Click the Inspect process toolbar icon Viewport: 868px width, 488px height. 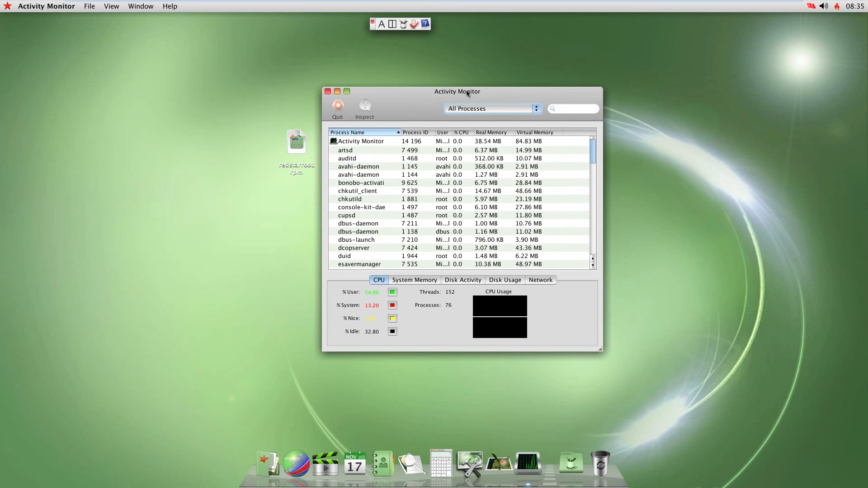click(x=365, y=105)
